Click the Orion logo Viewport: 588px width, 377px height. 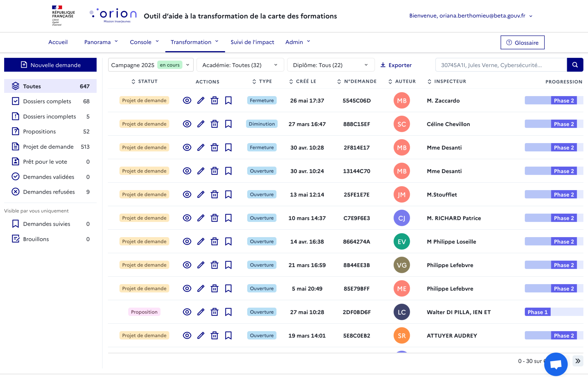[113, 15]
